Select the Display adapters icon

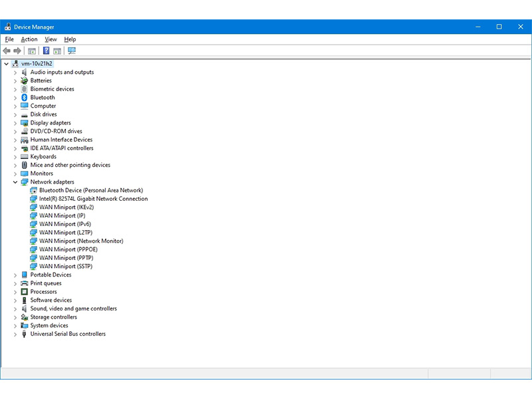tap(24, 123)
